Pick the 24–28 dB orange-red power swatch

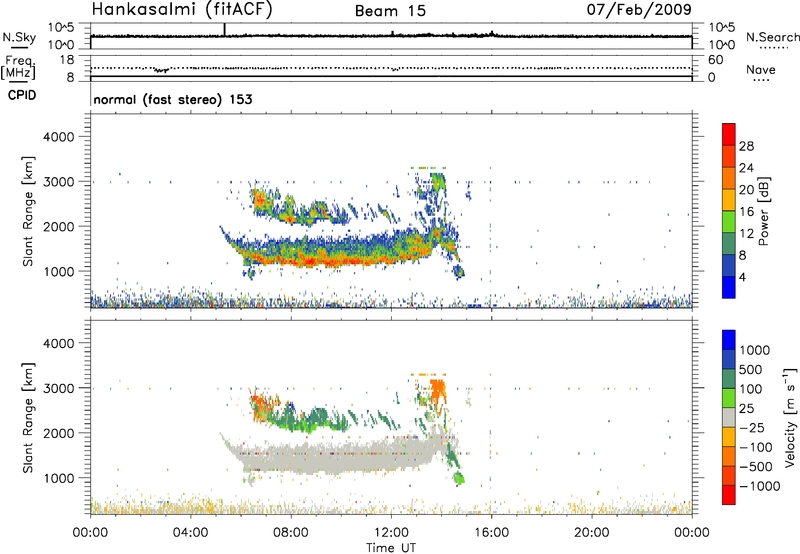[x=729, y=157]
